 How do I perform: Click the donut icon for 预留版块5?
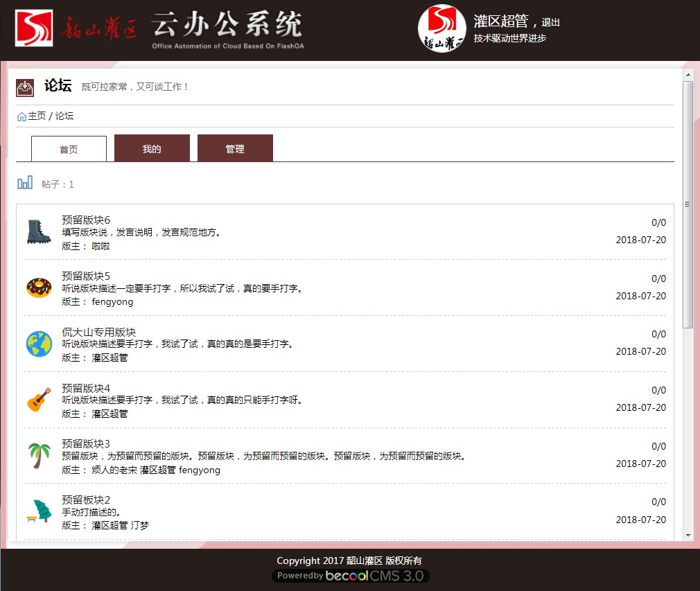(39, 288)
